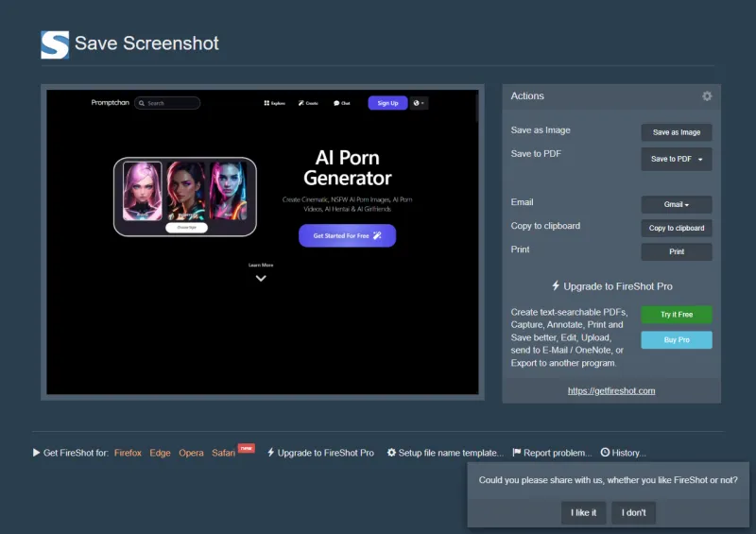Viewport: 756px width, 534px height.
Task: Click the I like it button
Action: pyautogui.click(x=583, y=513)
